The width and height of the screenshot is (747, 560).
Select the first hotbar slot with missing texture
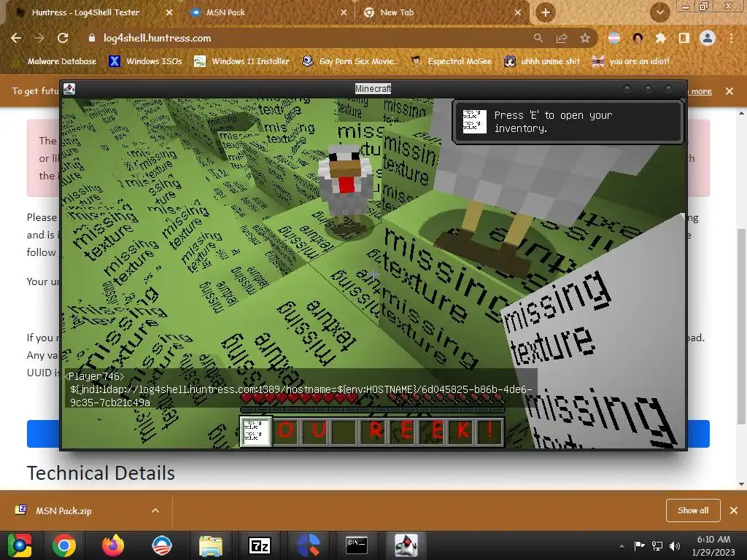click(256, 432)
